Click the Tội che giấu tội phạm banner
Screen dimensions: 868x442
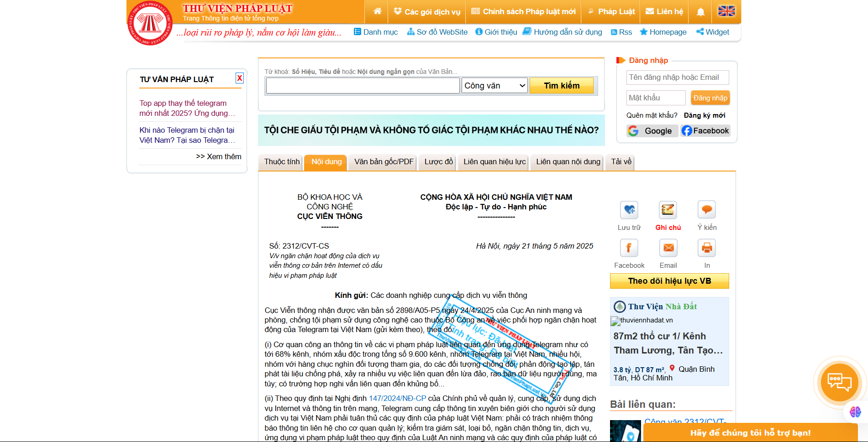tap(431, 130)
